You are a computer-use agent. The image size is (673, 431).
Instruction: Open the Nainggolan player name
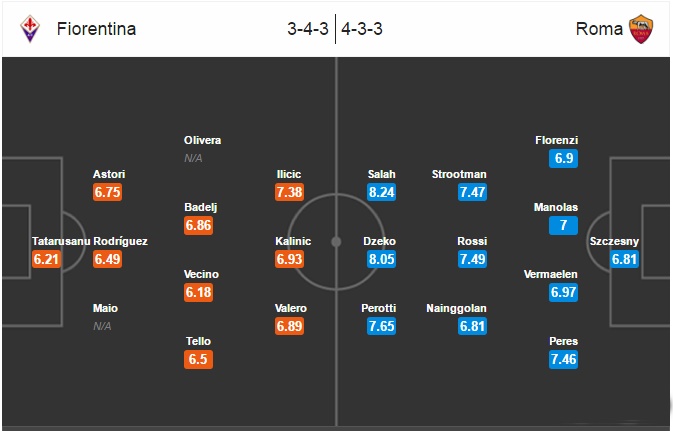tap(456, 308)
